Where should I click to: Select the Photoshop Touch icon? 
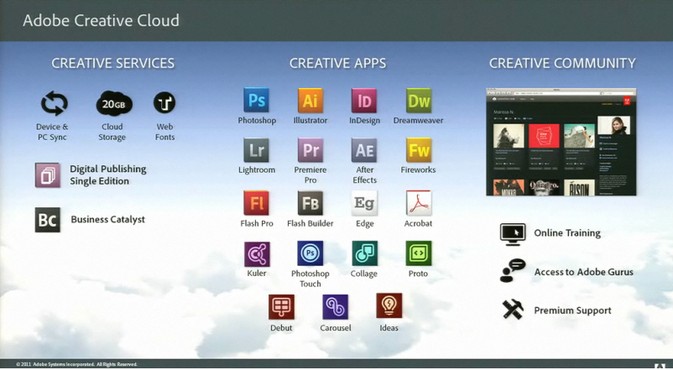310,253
